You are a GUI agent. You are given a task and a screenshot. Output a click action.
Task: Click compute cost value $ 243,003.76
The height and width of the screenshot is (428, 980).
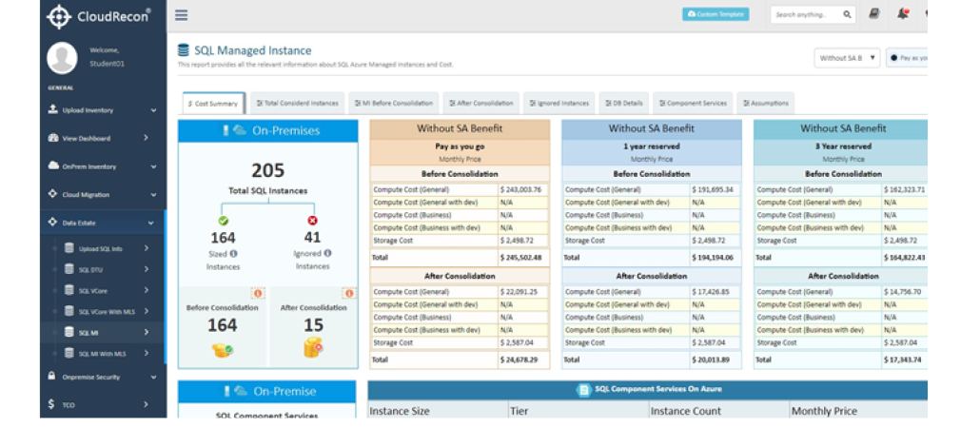click(x=520, y=189)
